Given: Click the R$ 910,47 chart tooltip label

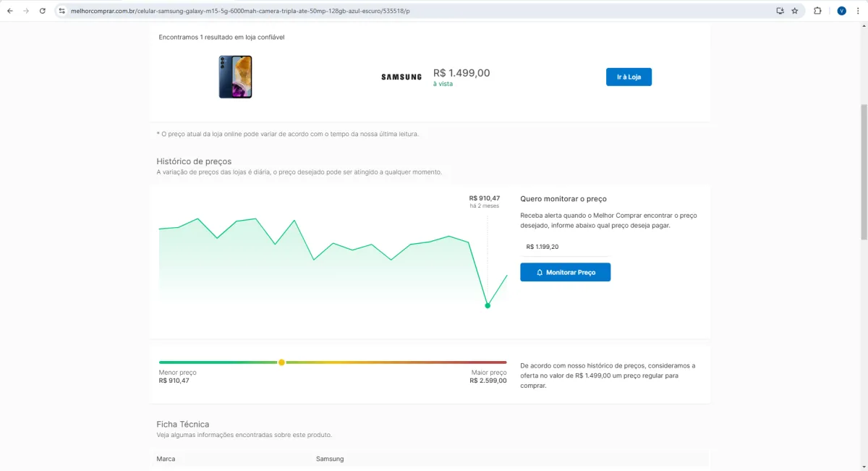Looking at the screenshot, I should coord(484,198).
